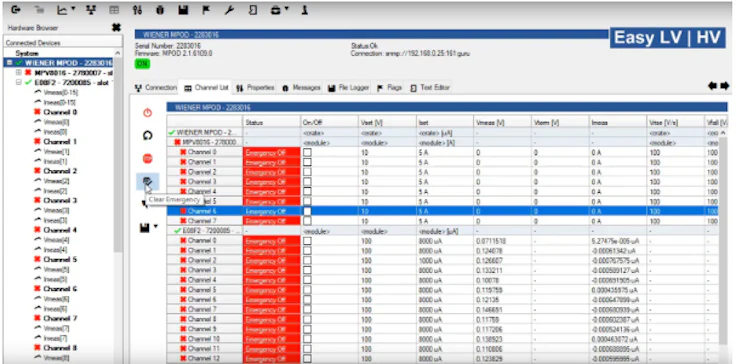The width and height of the screenshot is (736, 364).
Task: Click the stamp icon at toolbar end
Action: click(x=305, y=10)
